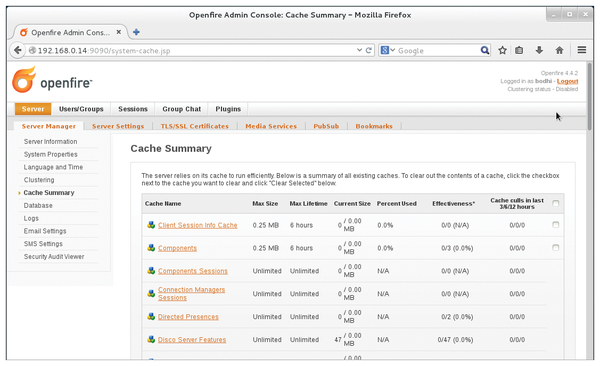Click the search magnifier icon
The height and width of the screenshot is (366, 600).
coord(484,50)
